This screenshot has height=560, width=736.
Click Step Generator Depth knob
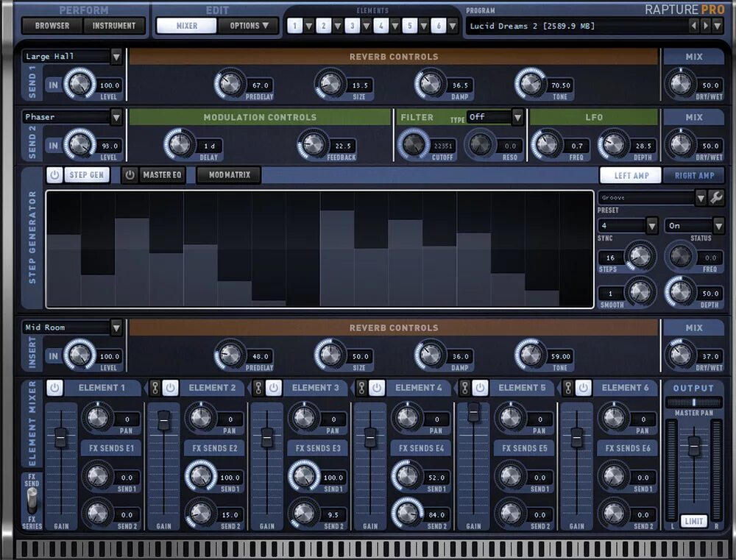680,292
